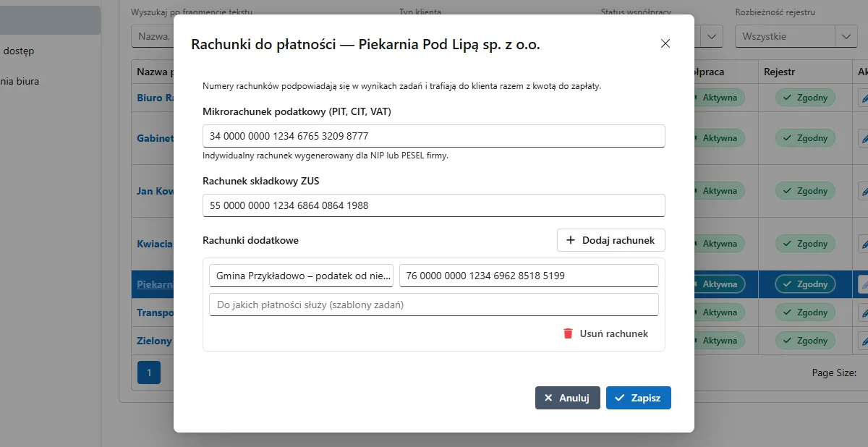Open the Transpo client link
The height and width of the screenshot is (447, 868).
pos(155,312)
